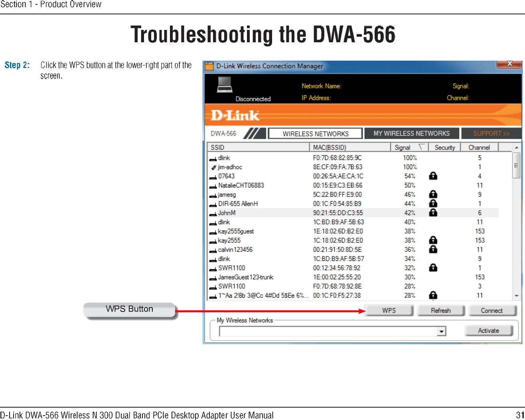Click the network icon of dlink 1C:BD:B9:AF:5B:63
The image size is (525, 420).
213,223
